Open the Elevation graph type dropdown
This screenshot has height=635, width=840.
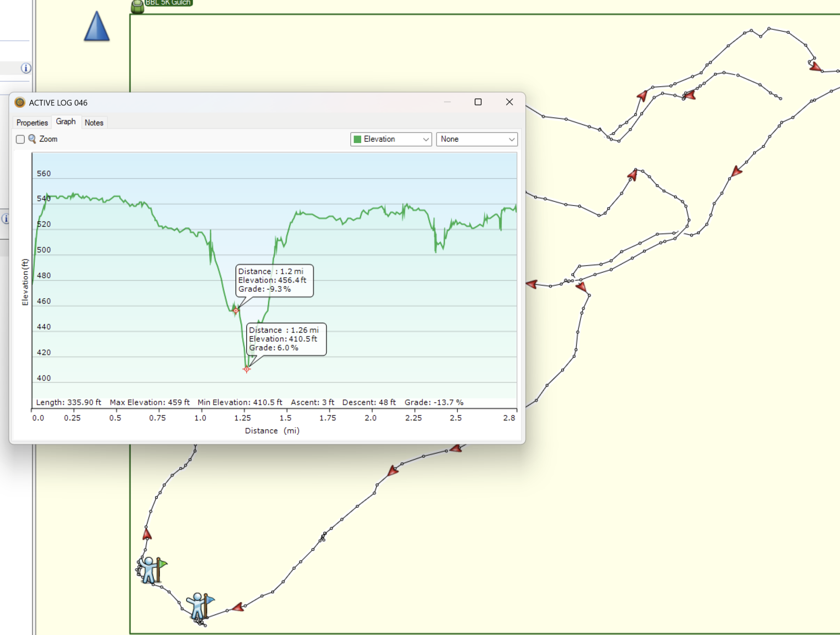click(x=391, y=139)
